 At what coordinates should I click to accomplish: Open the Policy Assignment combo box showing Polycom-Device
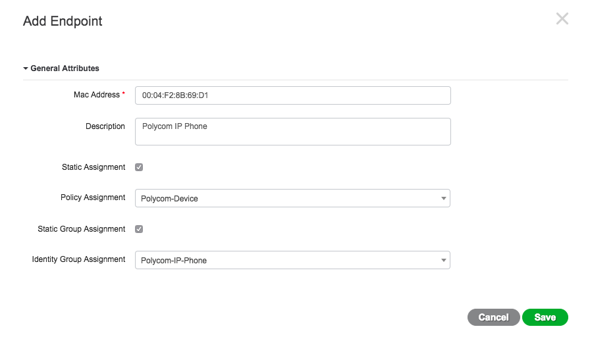[x=286, y=198]
